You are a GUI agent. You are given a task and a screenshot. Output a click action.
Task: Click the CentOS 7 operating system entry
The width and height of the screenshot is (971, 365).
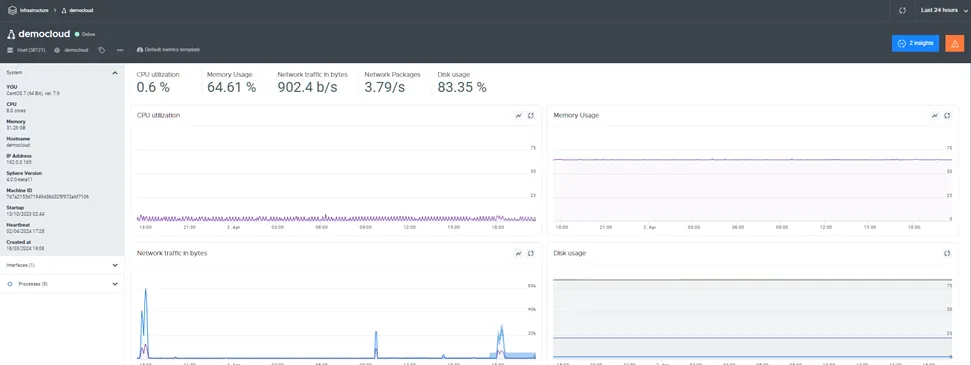pyautogui.click(x=33, y=93)
